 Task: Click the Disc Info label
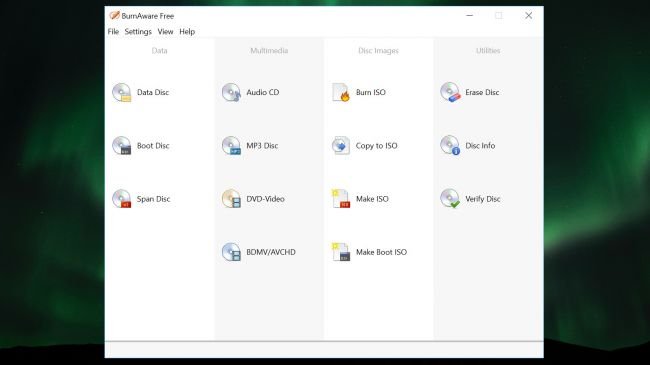(480, 146)
